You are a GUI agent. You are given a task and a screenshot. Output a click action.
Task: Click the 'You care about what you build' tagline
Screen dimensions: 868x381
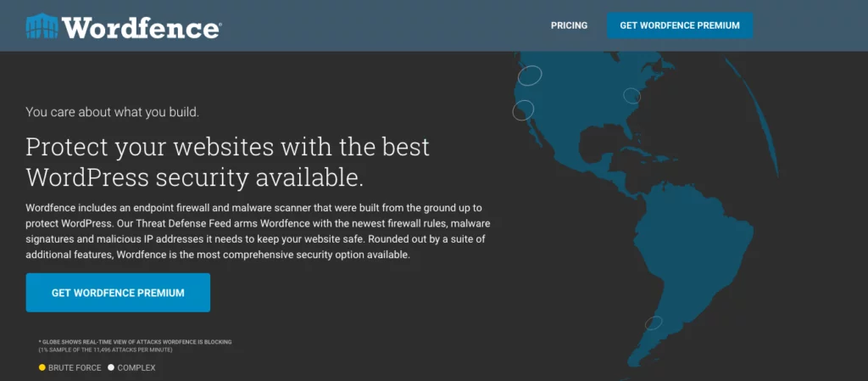[x=112, y=111]
